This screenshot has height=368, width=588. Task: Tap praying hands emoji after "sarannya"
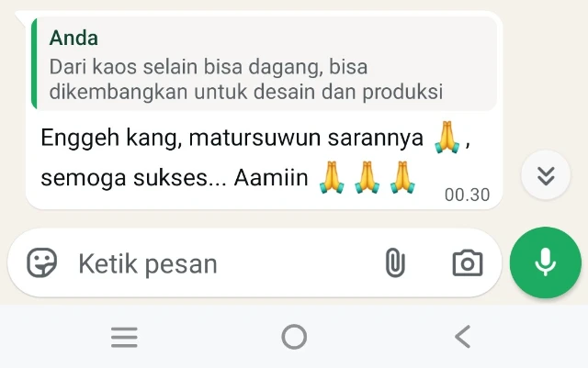tap(447, 137)
